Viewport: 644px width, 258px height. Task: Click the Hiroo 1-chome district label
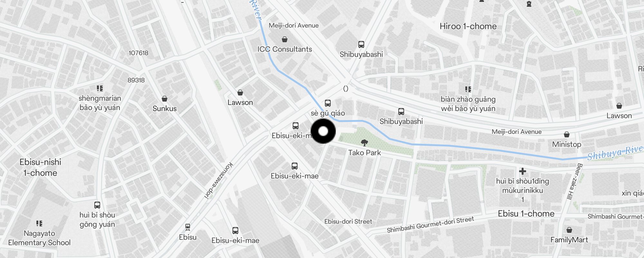[468, 26]
